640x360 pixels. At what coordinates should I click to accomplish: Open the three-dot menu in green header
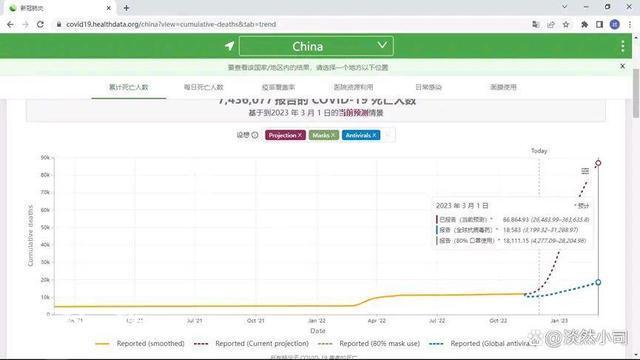(622, 46)
